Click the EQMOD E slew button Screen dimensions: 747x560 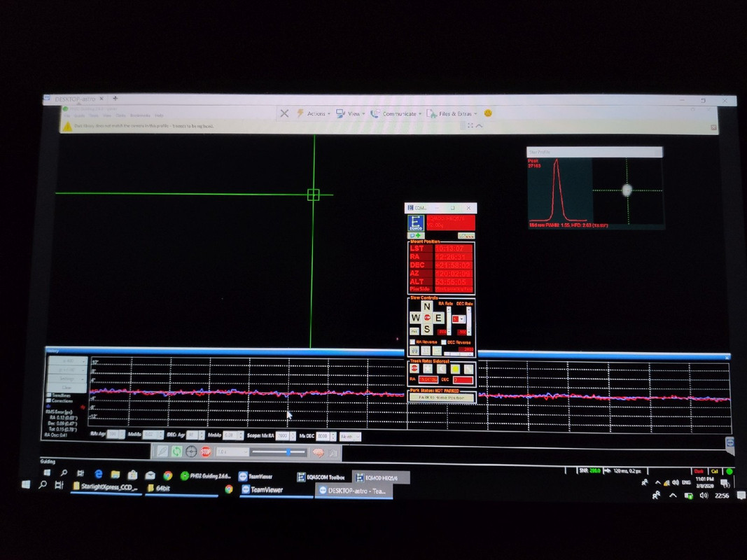pyautogui.click(x=438, y=318)
